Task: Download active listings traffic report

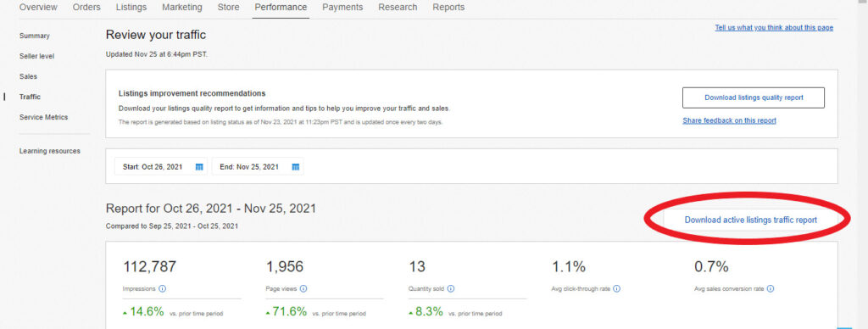Action: 751,220
